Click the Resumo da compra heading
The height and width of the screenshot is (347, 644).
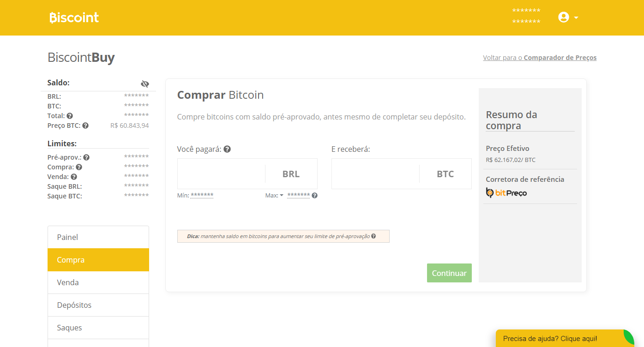(512, 120)
